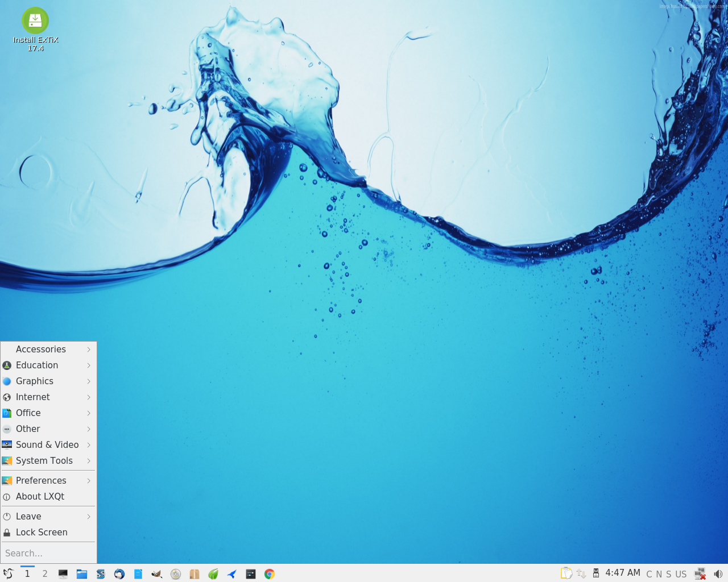Launch the Synaptic-style blue S icon
Viewport: 728px width, 582px height.
pos(101,574)
